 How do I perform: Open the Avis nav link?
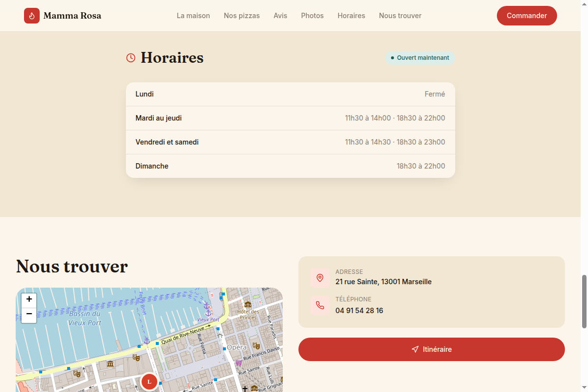(x=280, y=16)
